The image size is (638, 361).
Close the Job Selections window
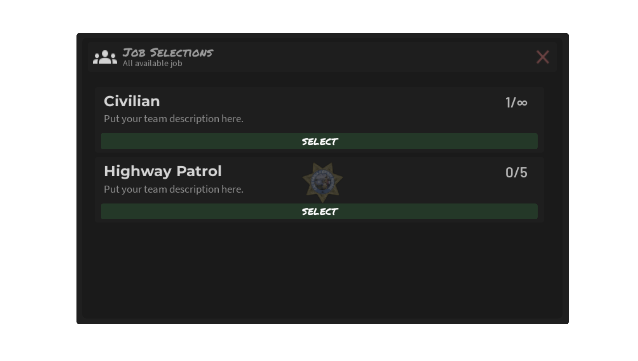point(542,57)
